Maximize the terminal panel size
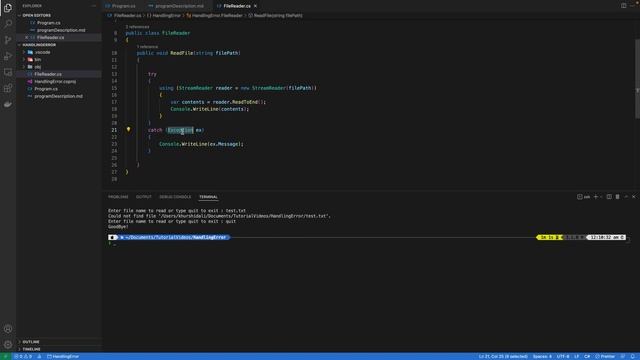The width and height of the screenshot is (640, 360). pyautogui.click(x=626, y=197)
